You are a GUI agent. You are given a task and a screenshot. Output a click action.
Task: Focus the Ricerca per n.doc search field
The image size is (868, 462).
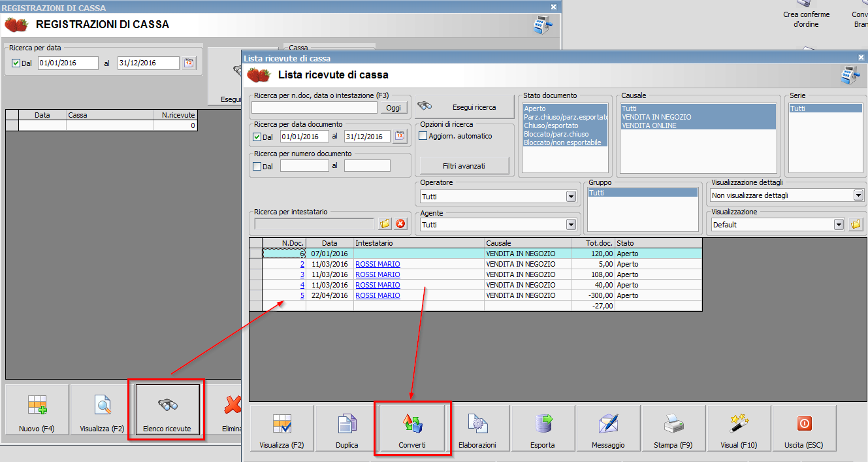pos(315,108)
